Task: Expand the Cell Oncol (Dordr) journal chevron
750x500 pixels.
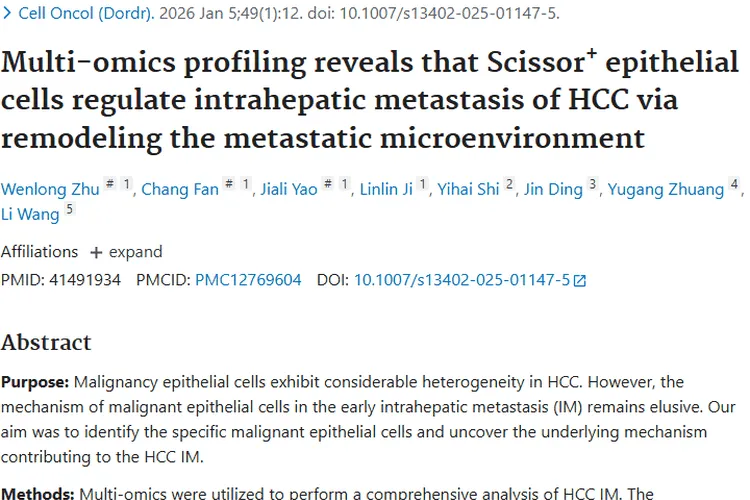Action: pos(8,15)
